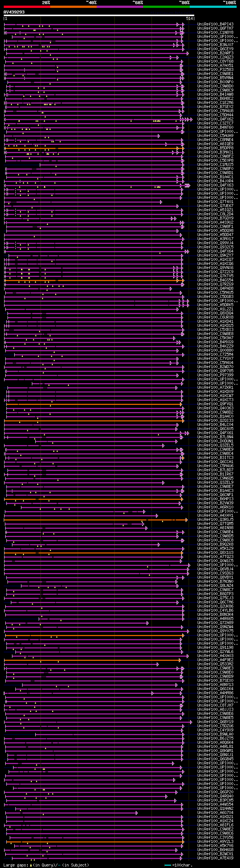Image resolution: width=240 pixels, height=868 pixels.
Task: Open hit UniRef100_B4PI43
Action: tap(215, 24)
